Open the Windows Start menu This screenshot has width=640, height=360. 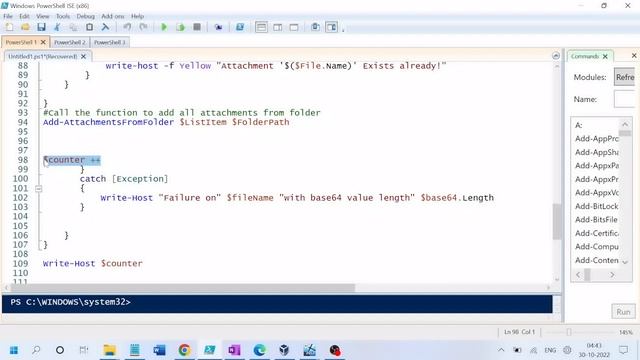coord(13,350)
